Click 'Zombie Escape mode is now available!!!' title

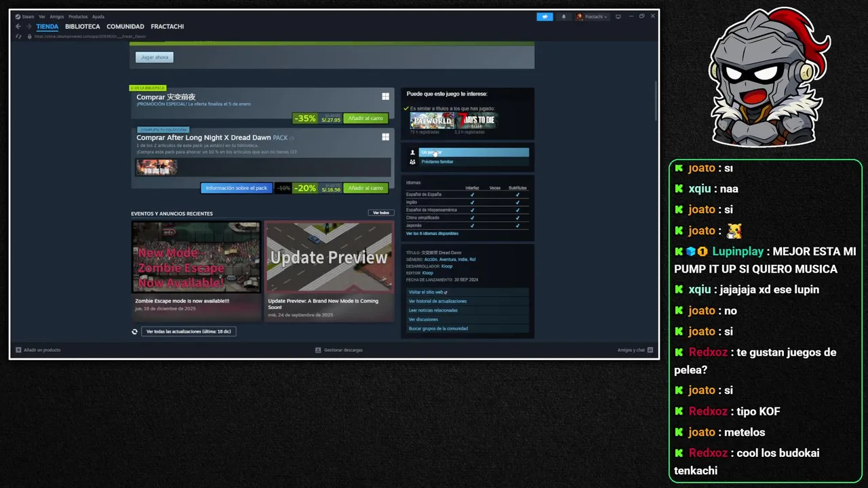point(182,301)
